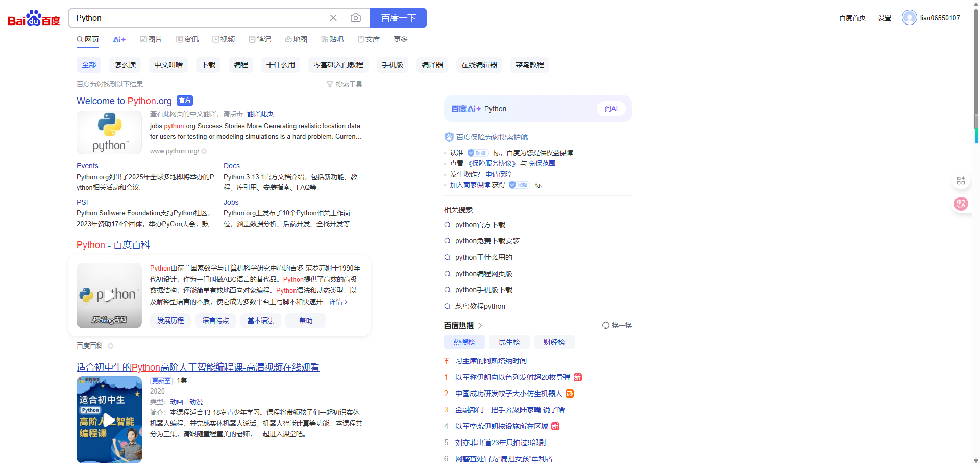The width and height of the screenshot is (980, 465).
Task: Click the 语言特点 button
Action: [215, 321]
